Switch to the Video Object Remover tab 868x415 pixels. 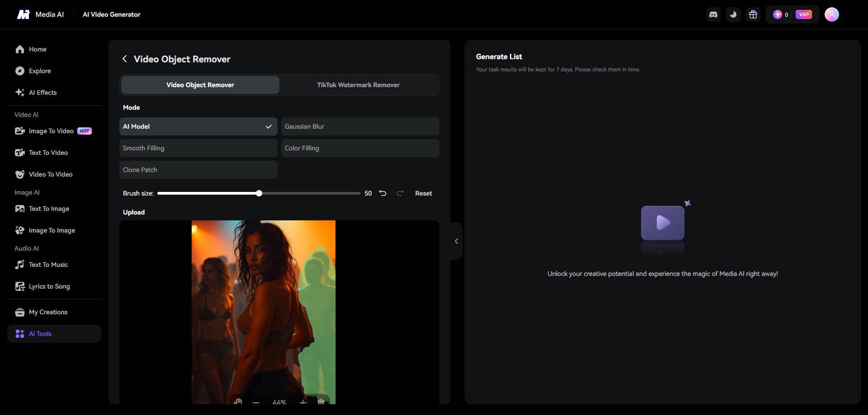tap(200, 85)
